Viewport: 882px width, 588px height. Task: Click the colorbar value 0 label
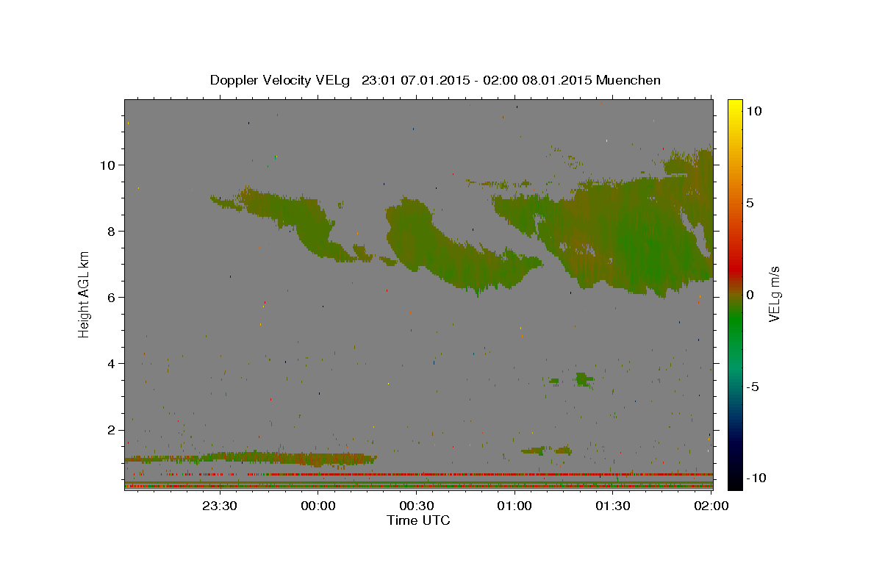click(750, 295)
